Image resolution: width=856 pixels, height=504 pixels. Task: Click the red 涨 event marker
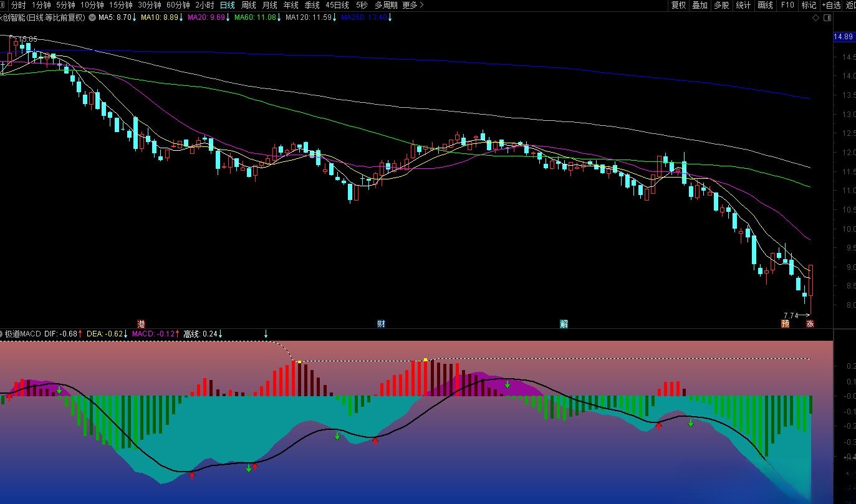(x=809, y=323)
